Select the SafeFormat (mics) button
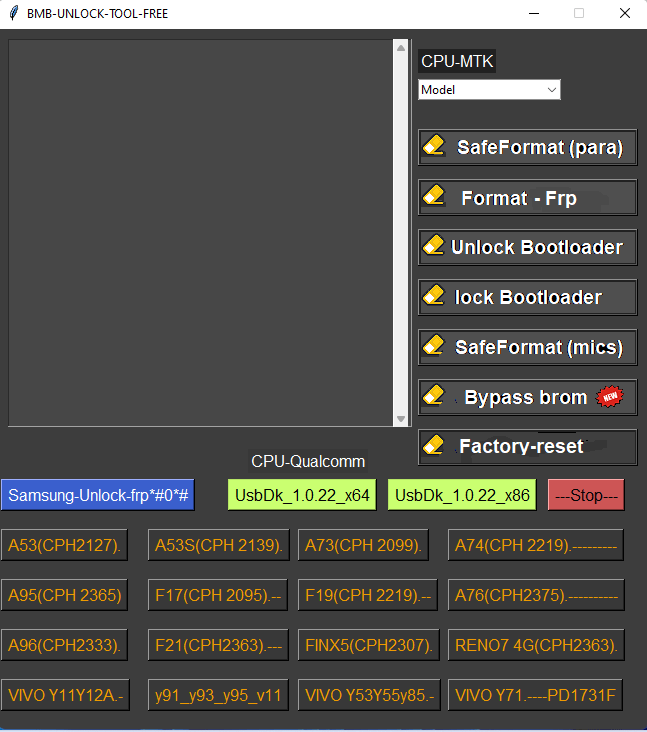 [527, 347]
